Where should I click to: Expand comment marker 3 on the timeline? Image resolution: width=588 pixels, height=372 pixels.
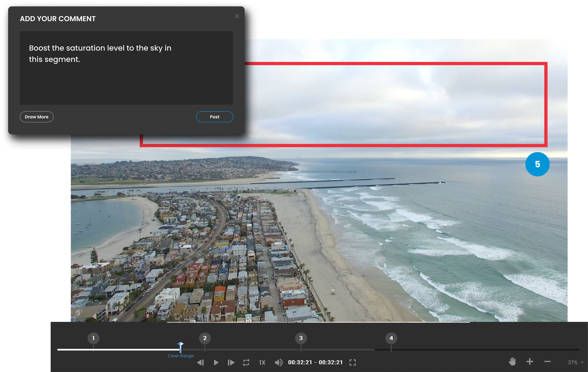pos(301,338)
